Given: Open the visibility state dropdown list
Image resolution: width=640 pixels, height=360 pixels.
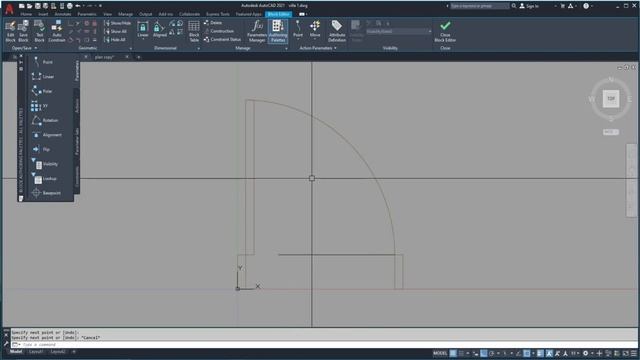Looking at the screenshot, I should tap(399, 31).
